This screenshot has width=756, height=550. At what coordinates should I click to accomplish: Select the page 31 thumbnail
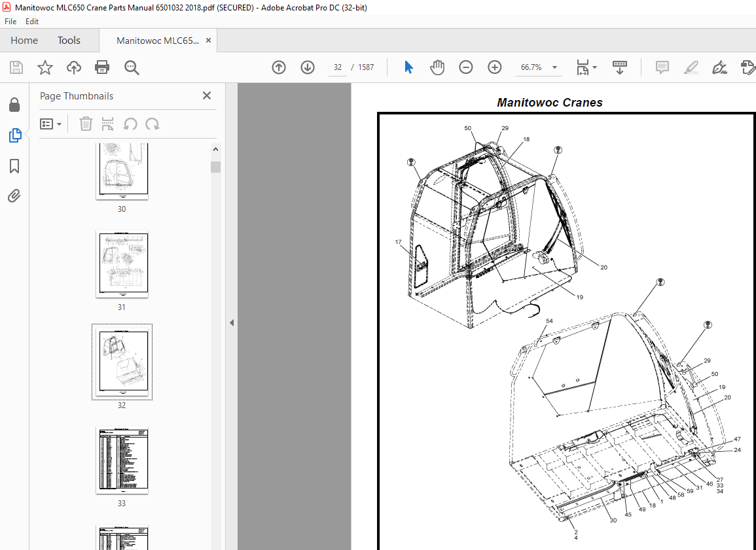[x=122, y=264]
